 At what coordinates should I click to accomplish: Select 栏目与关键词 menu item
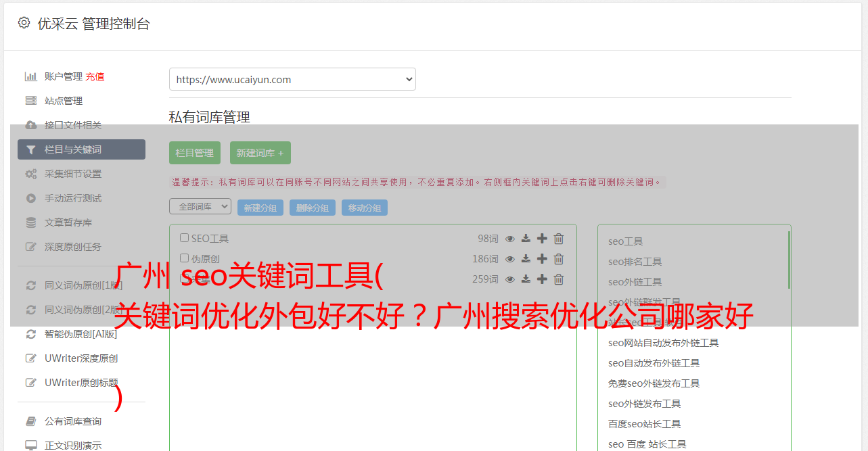[x=81, y=149]
